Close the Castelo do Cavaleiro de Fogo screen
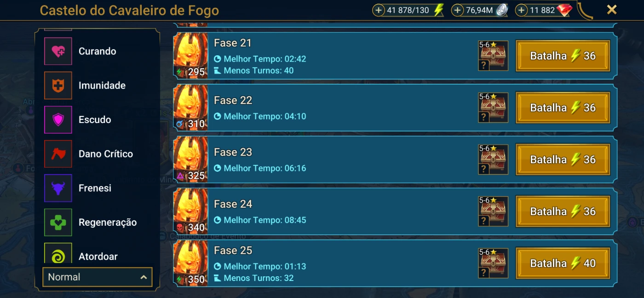644x298 pixels. click(611, 10)
